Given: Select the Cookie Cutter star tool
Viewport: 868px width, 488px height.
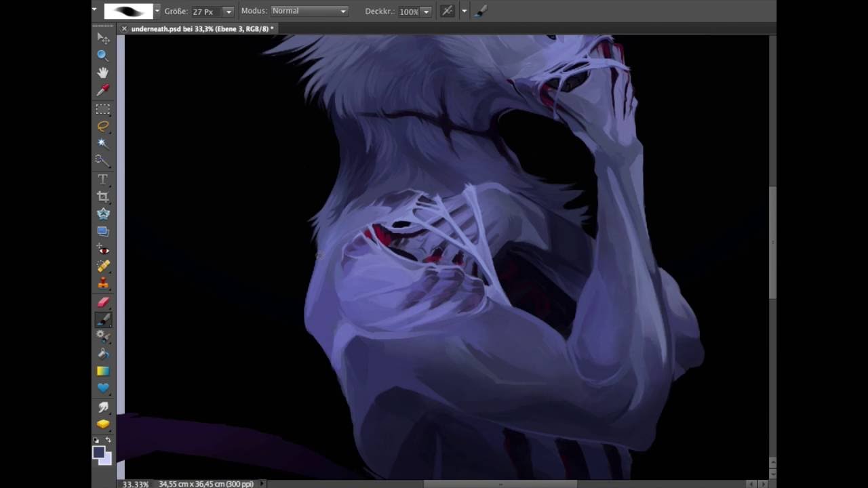Looking at the screenshot, I should pos(102,213).
